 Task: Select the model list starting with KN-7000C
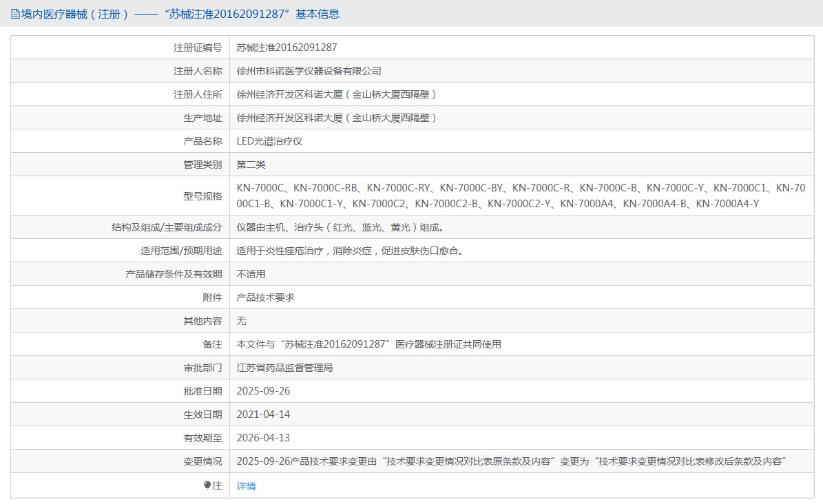(521, 196)
